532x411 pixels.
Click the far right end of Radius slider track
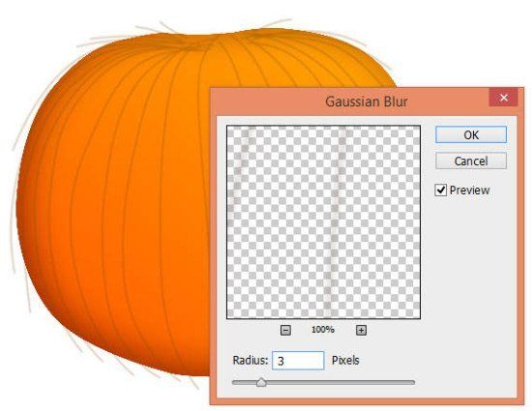[x=412, y=383]
